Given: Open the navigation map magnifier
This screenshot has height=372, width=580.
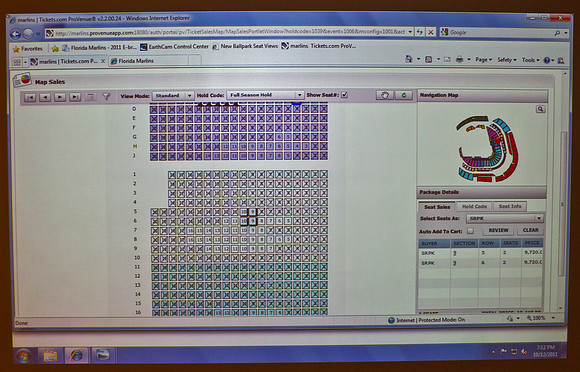Looking at the screenshot, I should [x=540, y=109].
